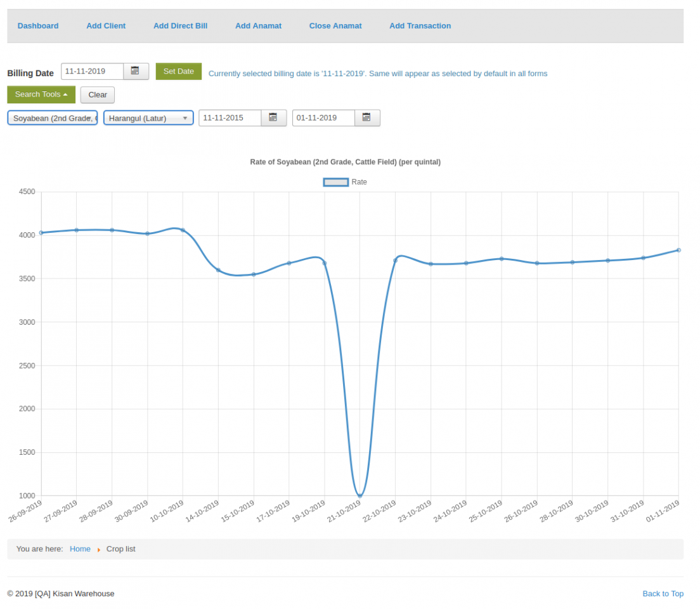Toggle the Rate legend swatch in chart
Screen dimensions: 700x609
[336, 182]
